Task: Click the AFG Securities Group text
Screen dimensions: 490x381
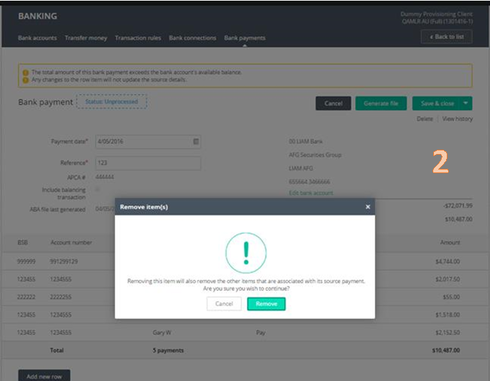Action: tap(315, 155)
